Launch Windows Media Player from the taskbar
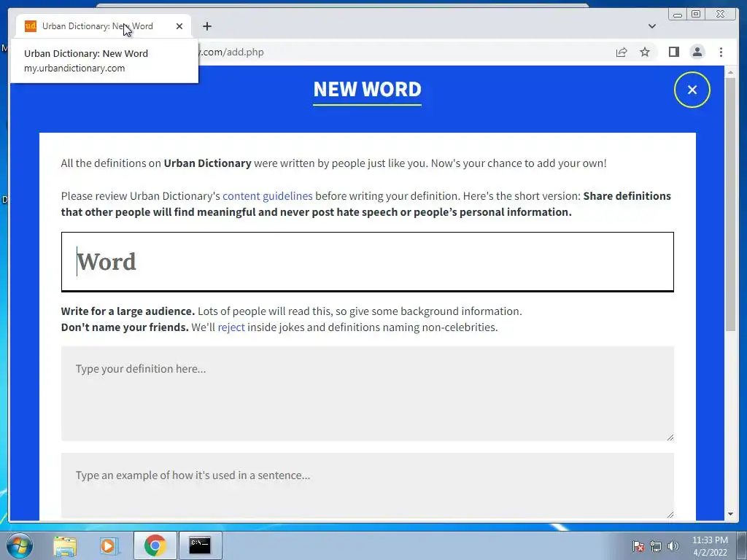Image resolution: width=747 pixels, height=560 pixels. pos(109,545)
